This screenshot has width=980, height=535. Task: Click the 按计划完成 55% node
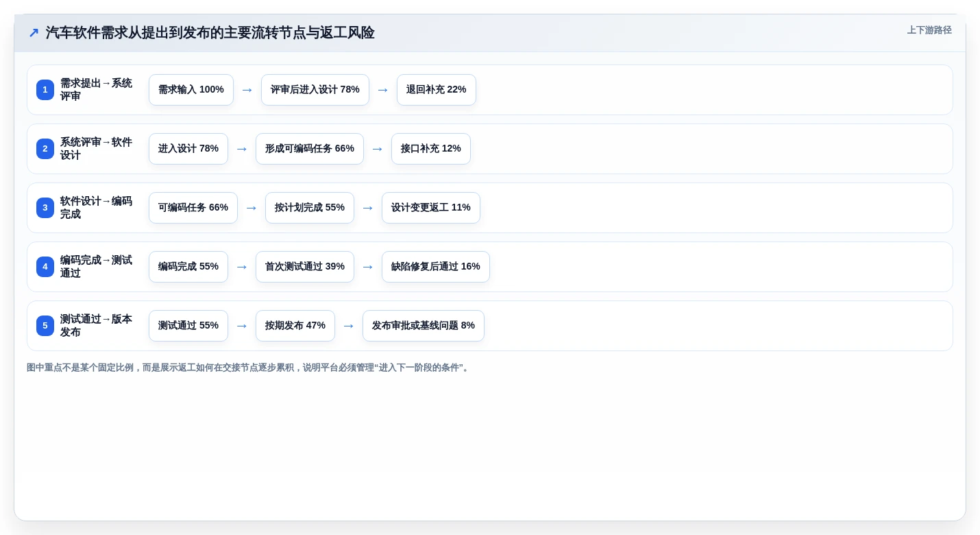pyautogui.click(x=310, y=208)
